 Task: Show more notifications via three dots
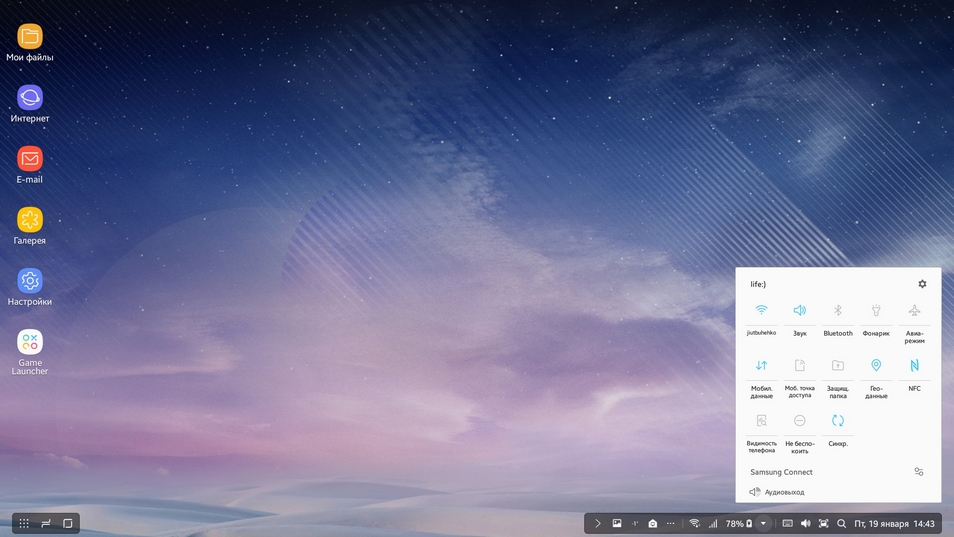670,523
